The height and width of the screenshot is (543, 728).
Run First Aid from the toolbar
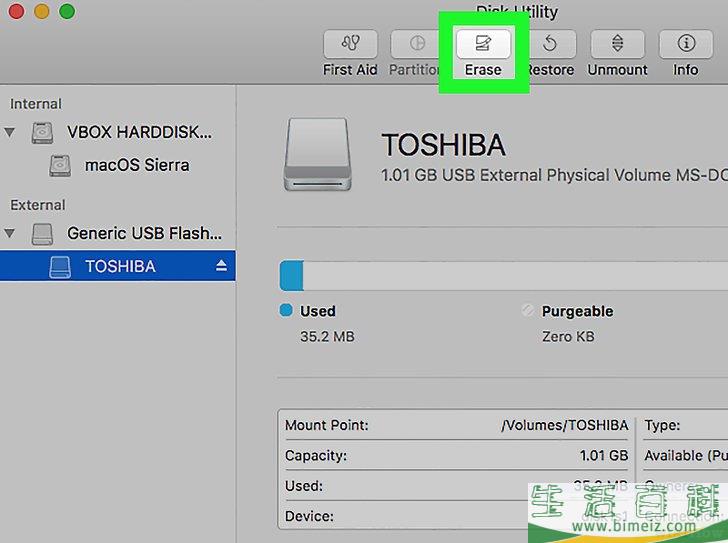tap(351, 44)
